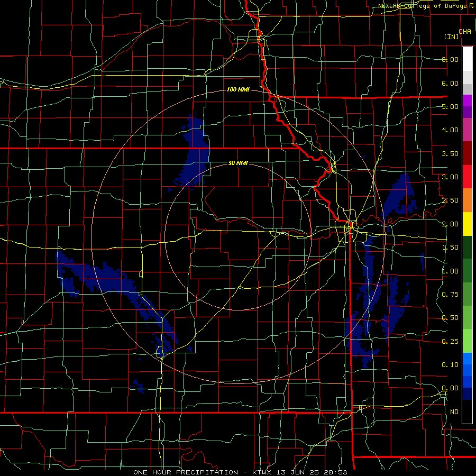Select the OHA product label

click(x=465, y=31)
